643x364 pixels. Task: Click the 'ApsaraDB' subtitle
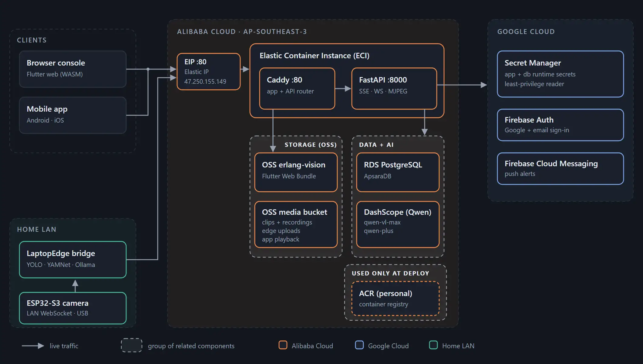click(378, 176)
